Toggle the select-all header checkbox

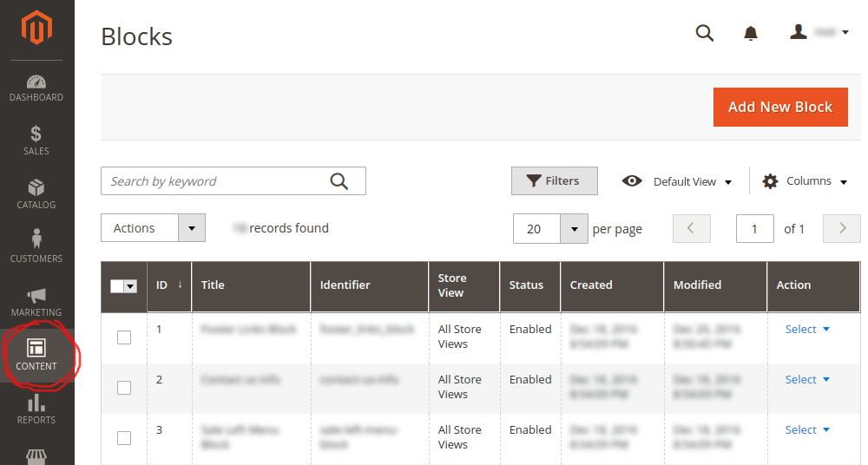[x=117, y=286]
